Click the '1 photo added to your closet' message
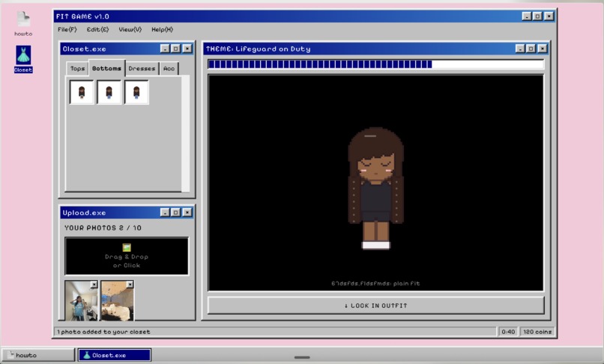 point(103,332)
